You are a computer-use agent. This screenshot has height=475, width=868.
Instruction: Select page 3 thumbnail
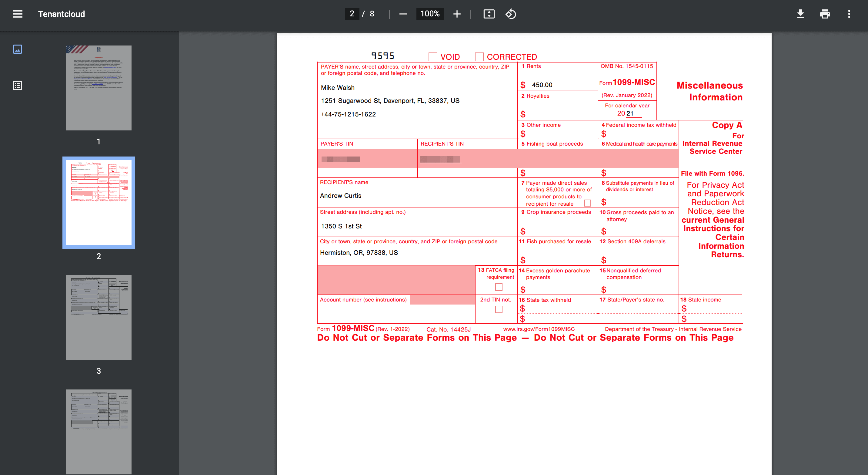(x=99, y=317)
